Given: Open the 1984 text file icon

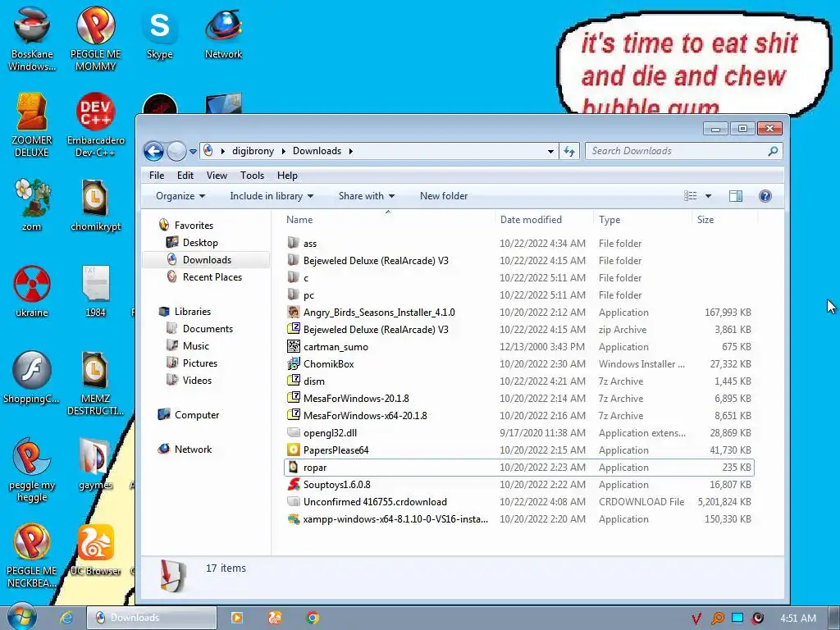Looking at the screenshot, I should point(95,291).
